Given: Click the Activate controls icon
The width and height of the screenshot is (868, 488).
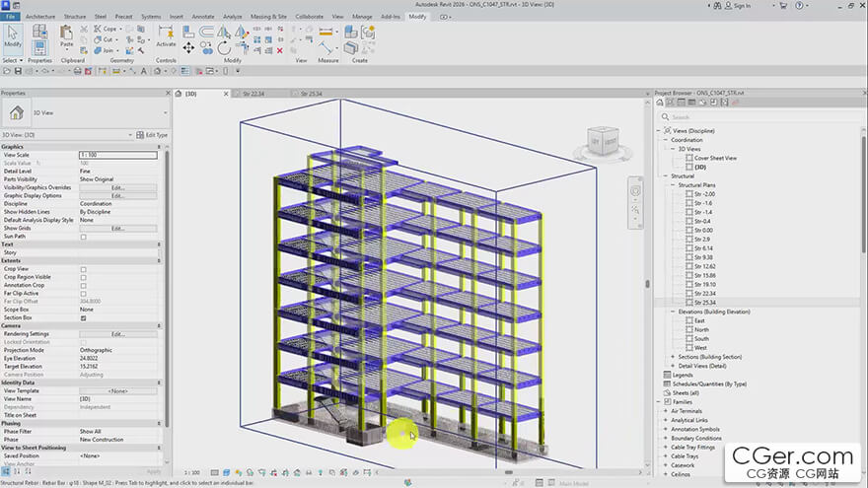Looking at the screenshot, I should click(x=166, y=35).
